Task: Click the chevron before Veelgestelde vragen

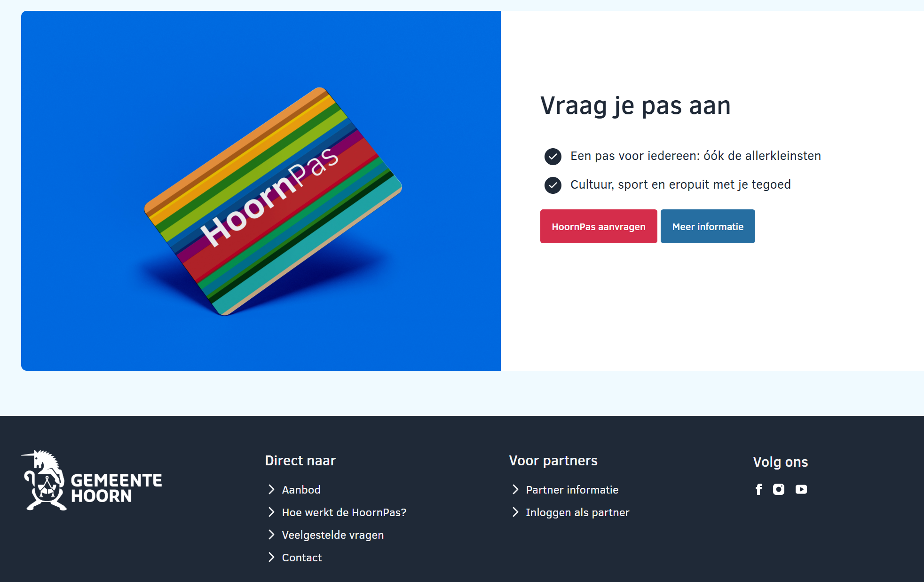Action: click(x=271, y=535)
